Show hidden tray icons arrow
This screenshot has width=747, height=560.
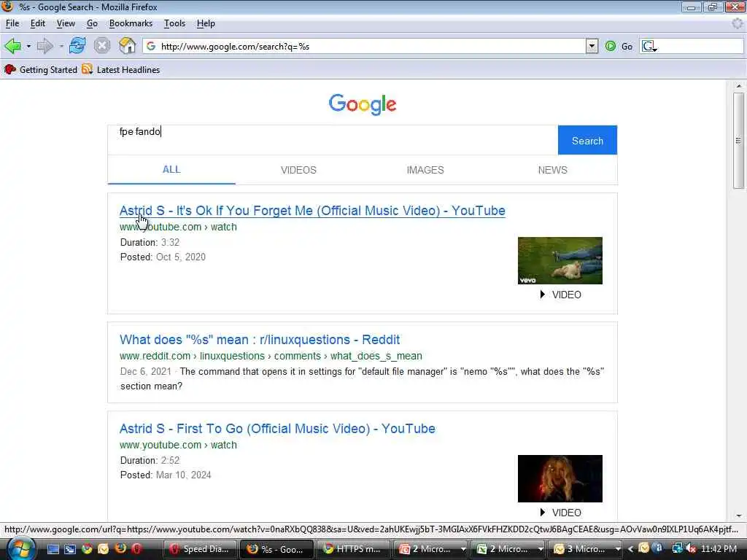(x=630, y=549)
